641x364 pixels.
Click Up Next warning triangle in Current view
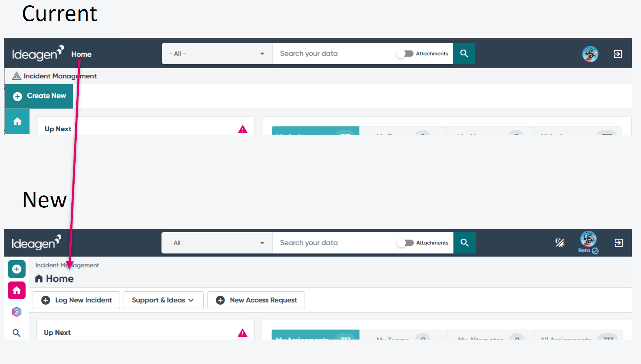point(243,129)
